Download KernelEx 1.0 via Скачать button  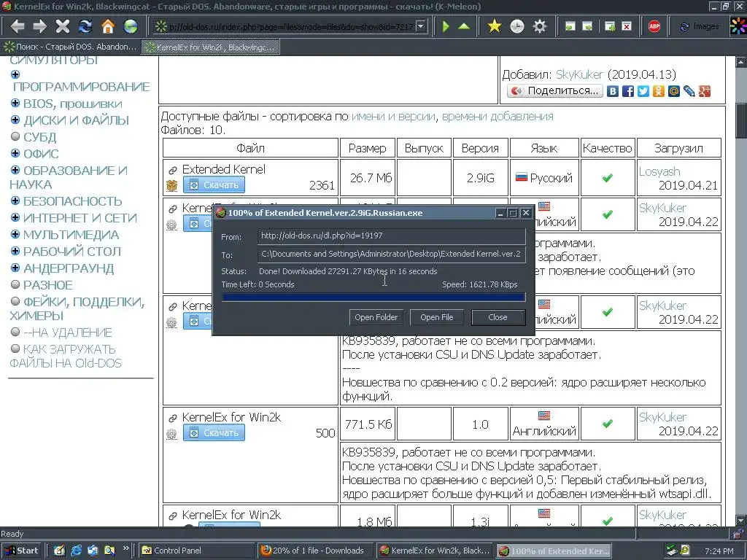pyautogui.click(x=214, y=433)
